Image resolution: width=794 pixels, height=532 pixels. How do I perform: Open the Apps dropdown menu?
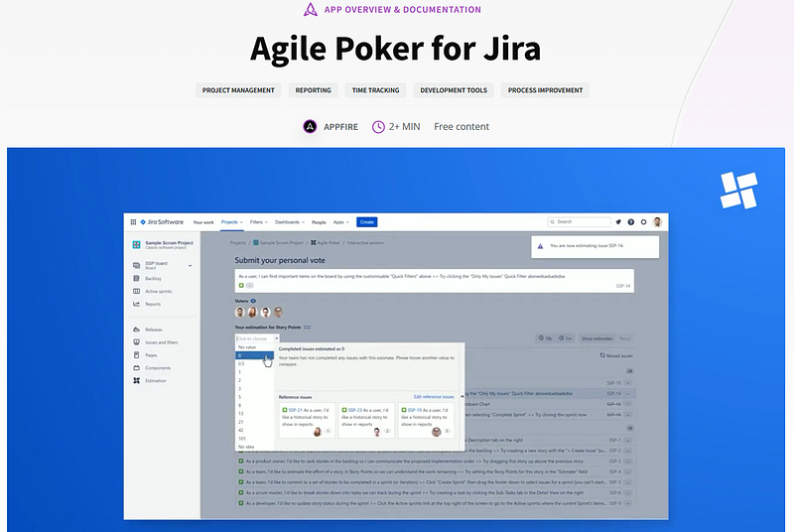click(x=341, y=221)
